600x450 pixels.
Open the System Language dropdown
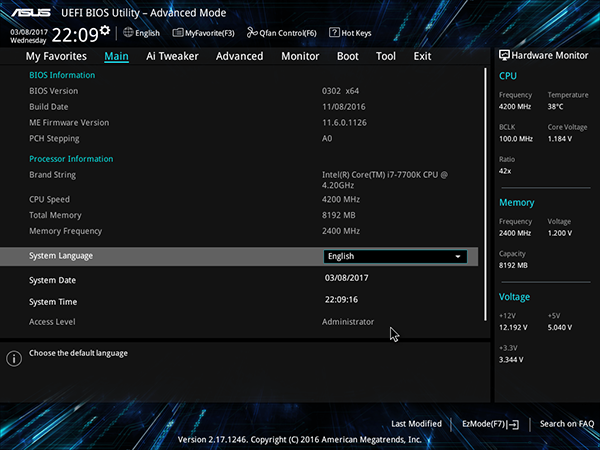pyautogui.click(x=395, y=256)
